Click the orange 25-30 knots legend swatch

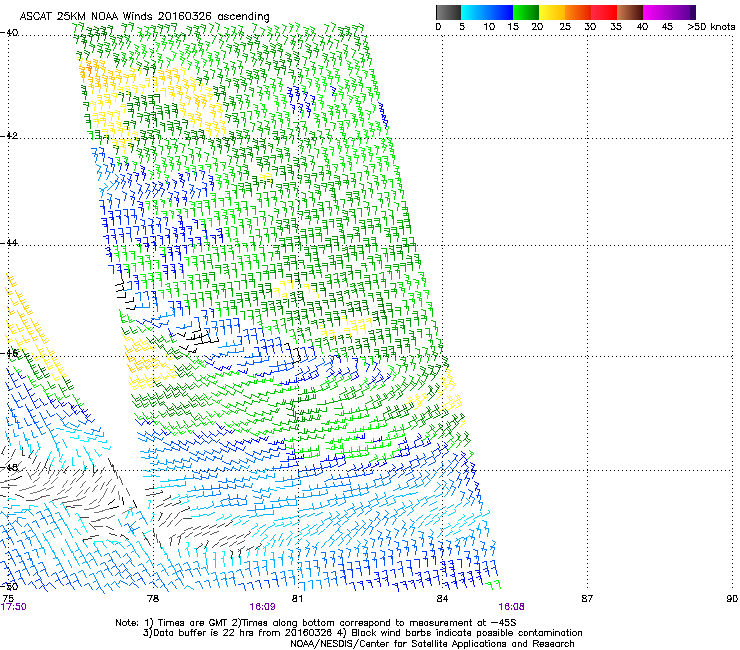pyautogui.click(x=578, y=12)
